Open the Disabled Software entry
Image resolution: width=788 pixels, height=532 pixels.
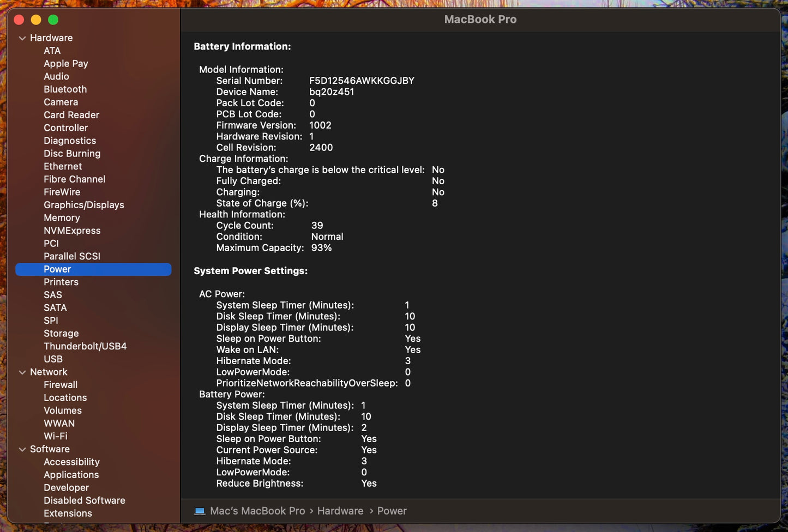pos(84,500)
